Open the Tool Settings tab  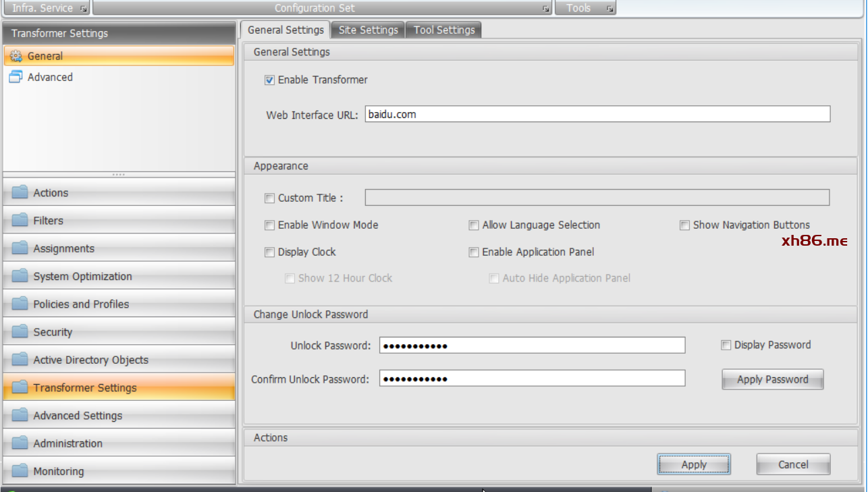[x=444, y=30]
